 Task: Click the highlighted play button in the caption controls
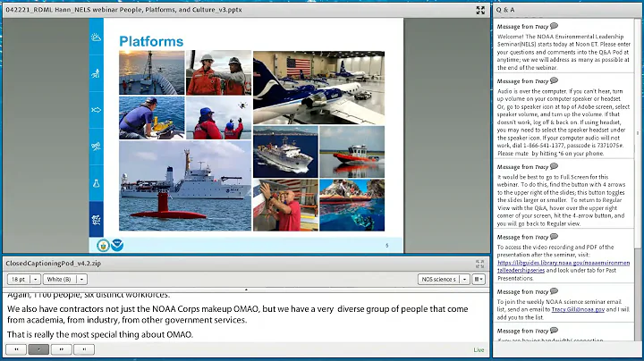coord(38,349)
